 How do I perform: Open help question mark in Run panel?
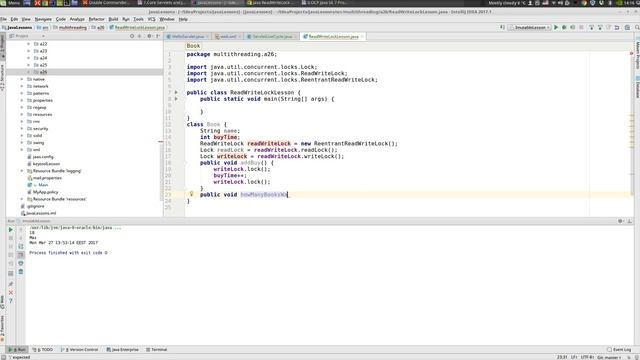pos(11,301)
